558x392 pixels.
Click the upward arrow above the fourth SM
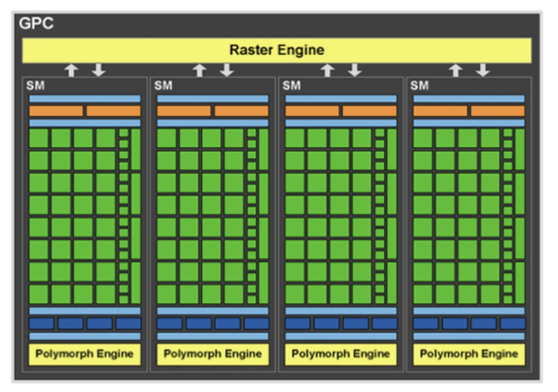[456, 71]
